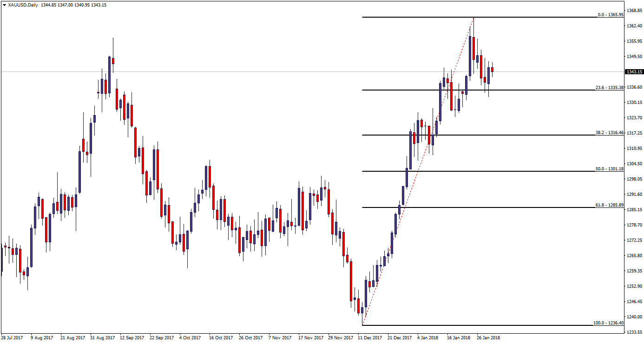Click the 12 Sep 2017 date label
This screenshot has height=343, width=644.
point(131,338)
